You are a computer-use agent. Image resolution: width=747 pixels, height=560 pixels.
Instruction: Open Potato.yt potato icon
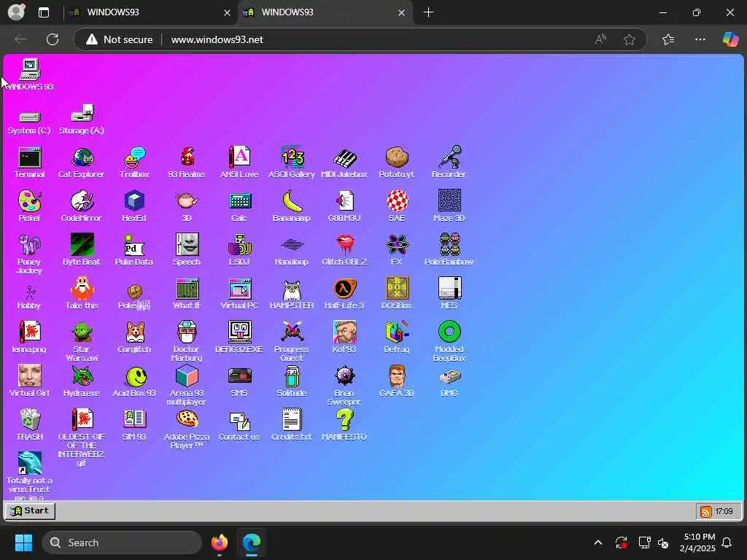pos(396,163)
